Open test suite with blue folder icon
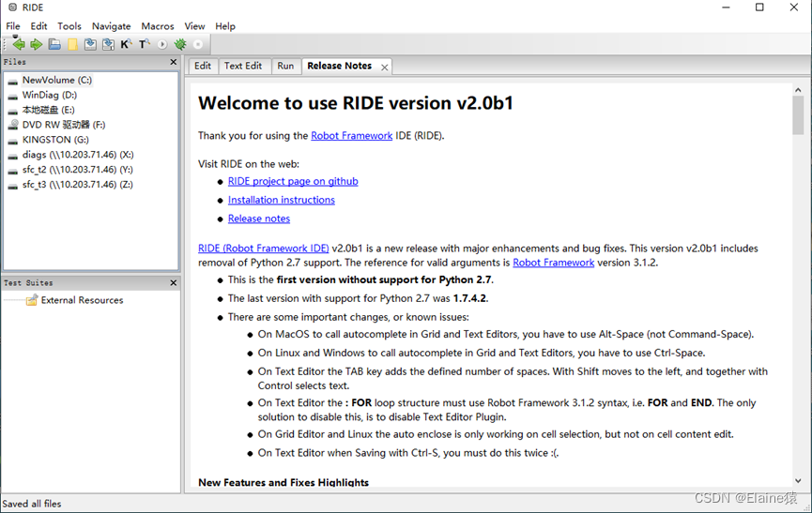Image resolution: width=812 pixels, height=513 pixels. 54,44
